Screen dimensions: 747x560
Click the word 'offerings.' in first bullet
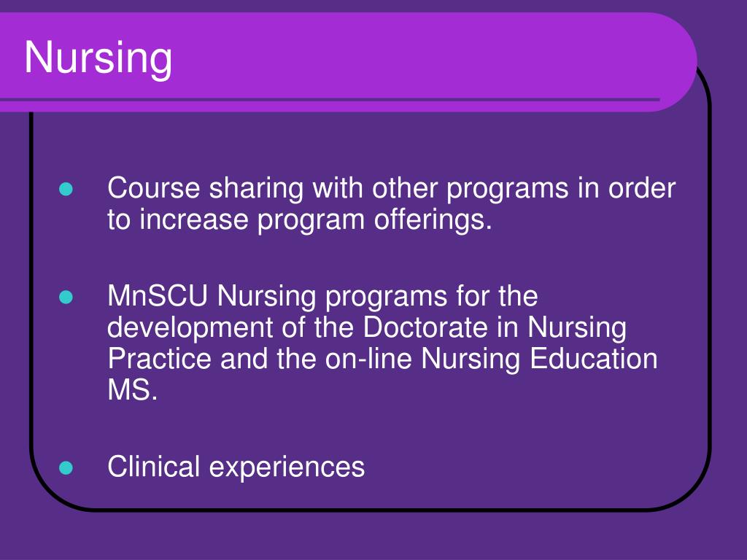coord(433,219)
